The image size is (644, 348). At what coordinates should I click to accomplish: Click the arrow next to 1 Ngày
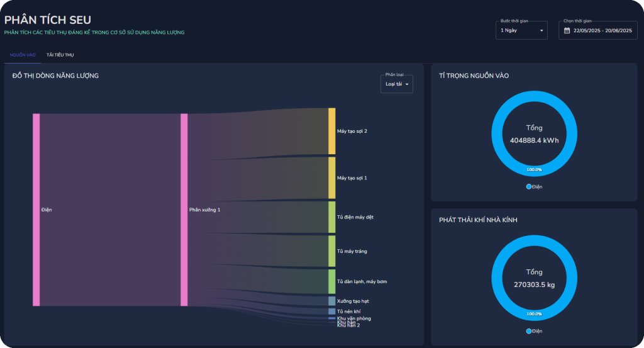pyautogui.click(x=541, y=30)
